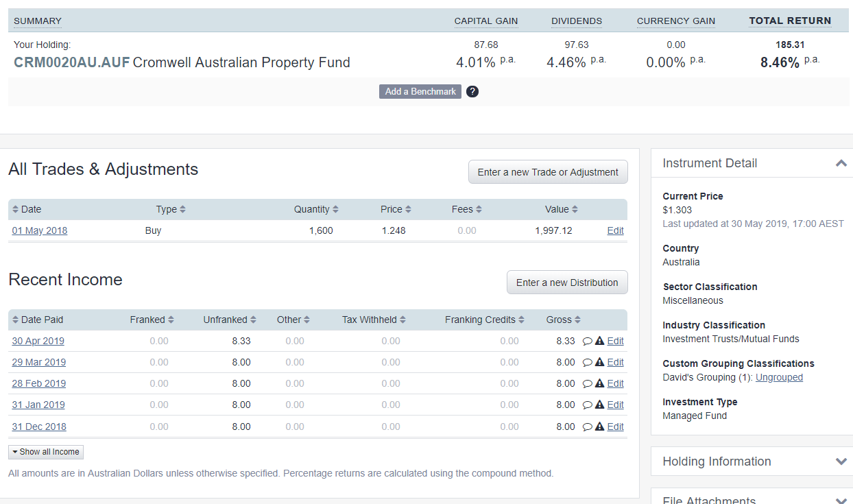Click the sort arrows on the Franked column header
The width and height of the screenshot is (853, 504).
(x=171, y=320)
